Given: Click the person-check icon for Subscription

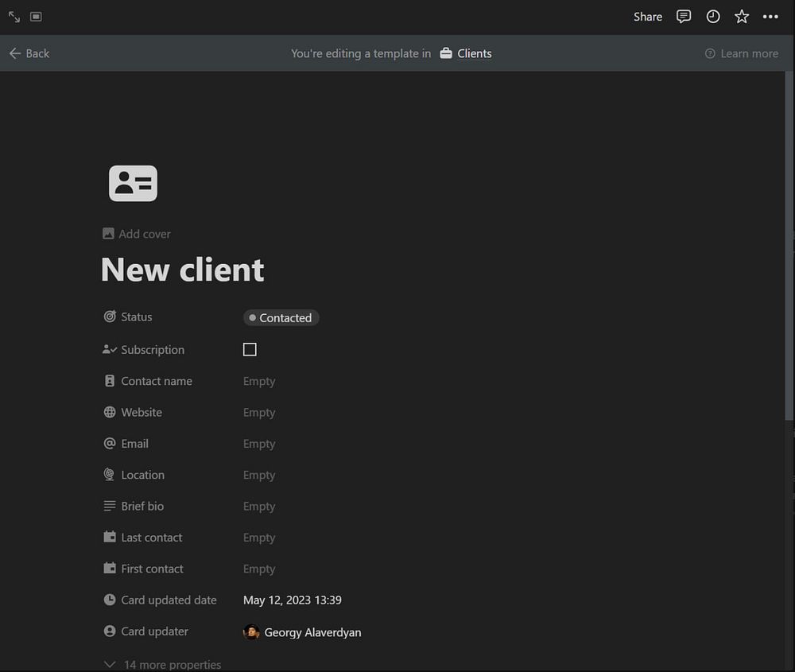Looking at the screenshot, I should pos(110,349).
